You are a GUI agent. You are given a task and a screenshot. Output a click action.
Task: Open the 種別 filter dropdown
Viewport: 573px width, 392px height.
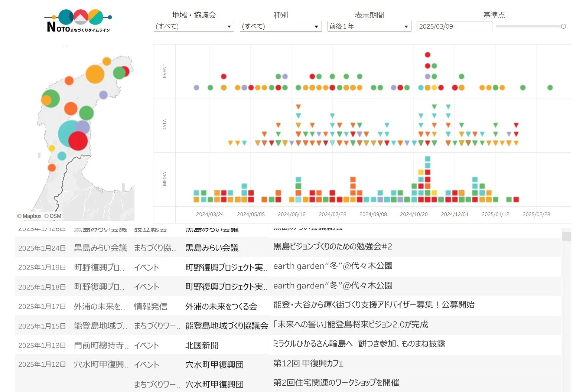click(x=280, y=26)
